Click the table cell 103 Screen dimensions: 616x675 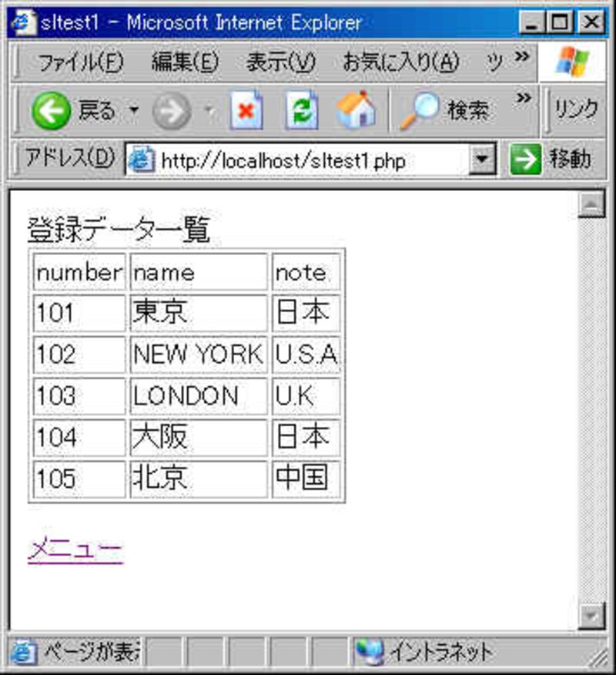coord(79,395)
